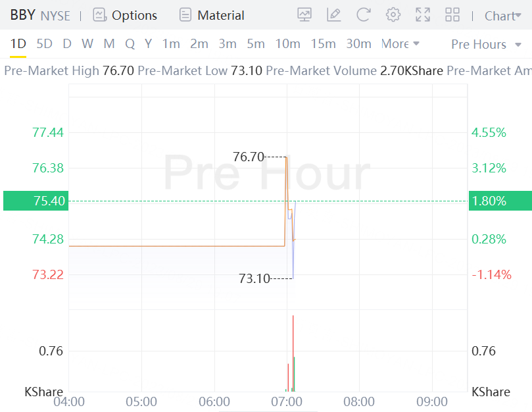532x412 pixels.
Task: Open the multi-chart grid layout icon
Action: click(452, 14)
